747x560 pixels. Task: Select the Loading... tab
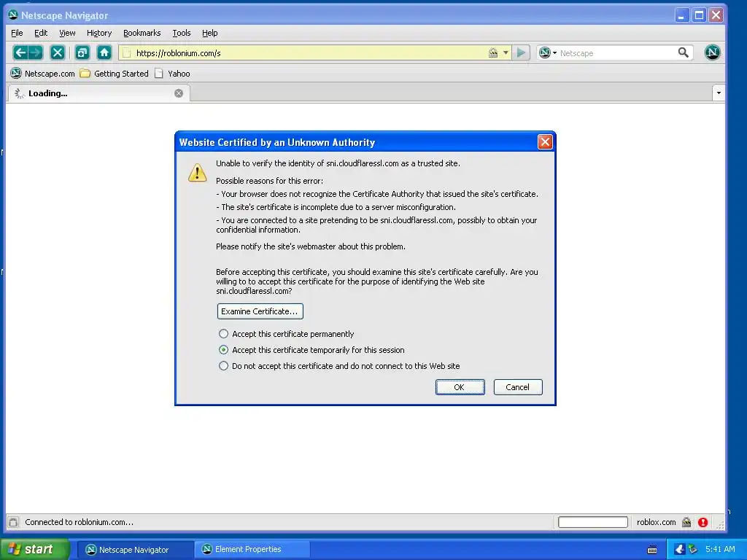click(x=98, y=93)
